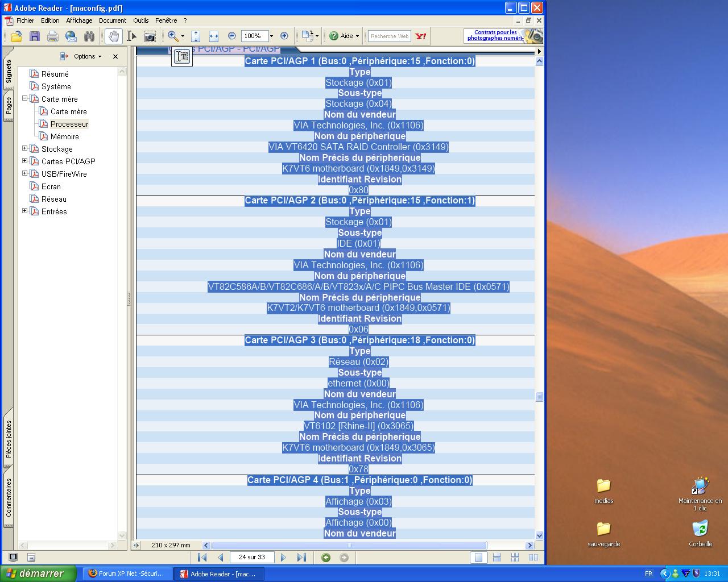Go to the first page
Viewport: 728px width, 582px height.
tap(202, 558)
